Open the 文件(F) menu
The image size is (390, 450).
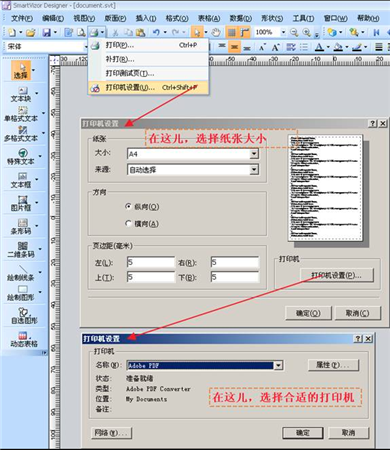[22, 18]
